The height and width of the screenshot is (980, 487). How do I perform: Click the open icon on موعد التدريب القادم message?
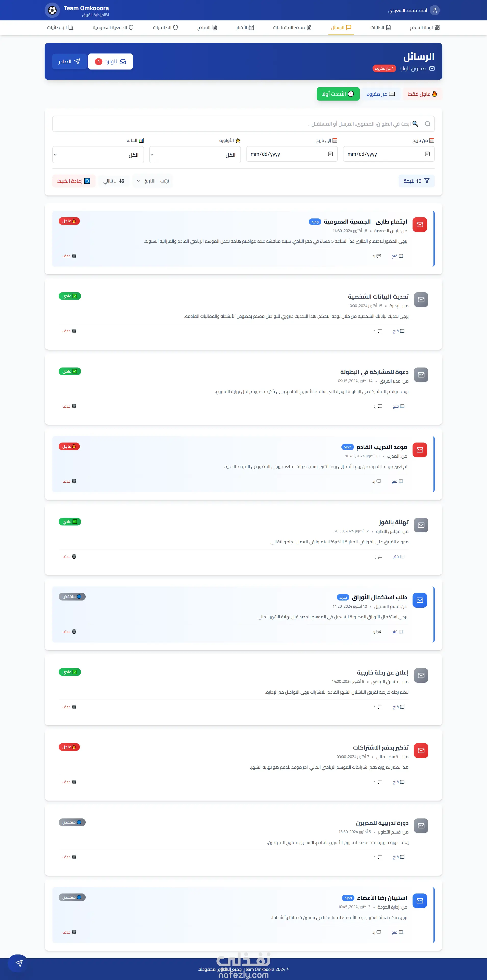(x=401, y=481)
